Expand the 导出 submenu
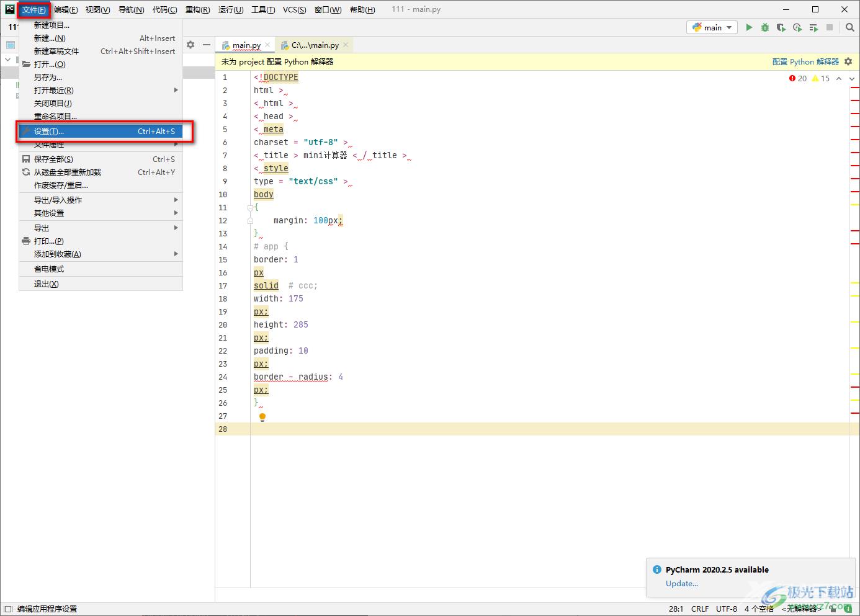Image resolution: width=860 pixels, height=616 pixels. tap(101, 228)
